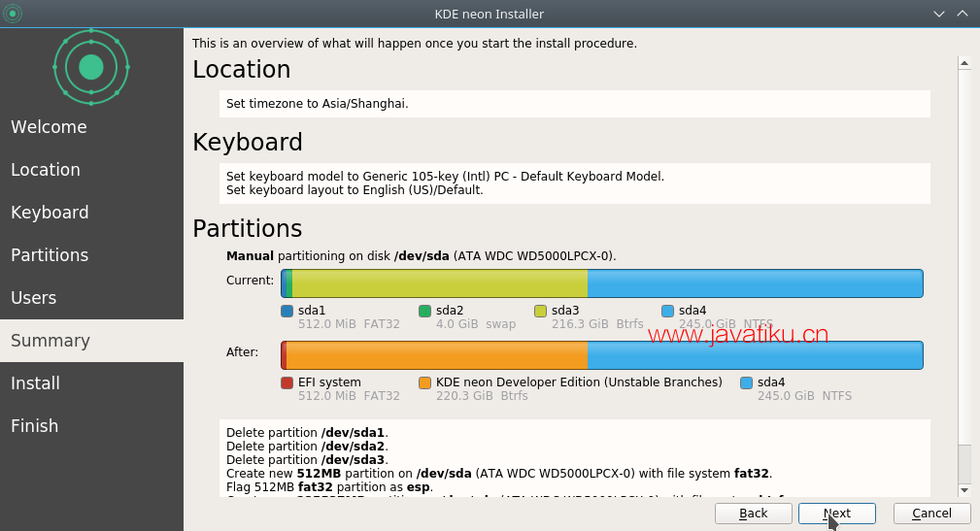This screenshot has width=980, height=531.
Task: Click the 'Delete partition /dev/sda1.' line
Action: pos(307,432)
